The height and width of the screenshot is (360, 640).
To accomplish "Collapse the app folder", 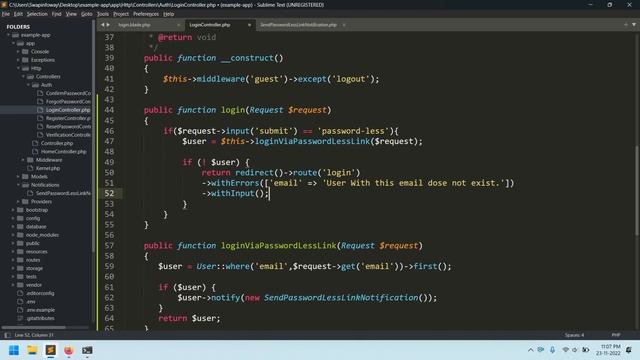I will coord(13,43).
